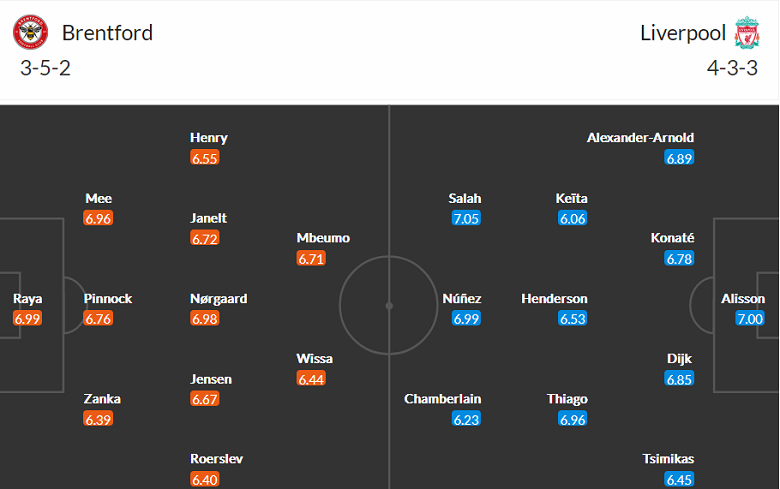
Task: Click the Brentford club crest icon
Action: [x=30, y=32]
